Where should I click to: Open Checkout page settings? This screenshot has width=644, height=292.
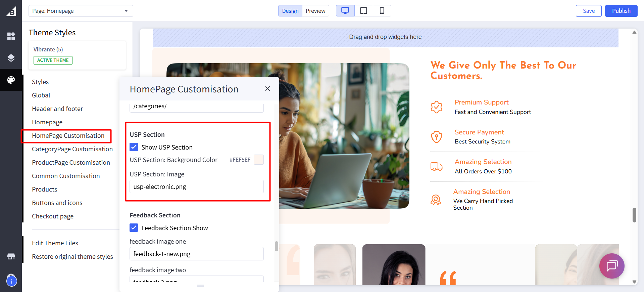pyautogui.click(x=53, y=216)
